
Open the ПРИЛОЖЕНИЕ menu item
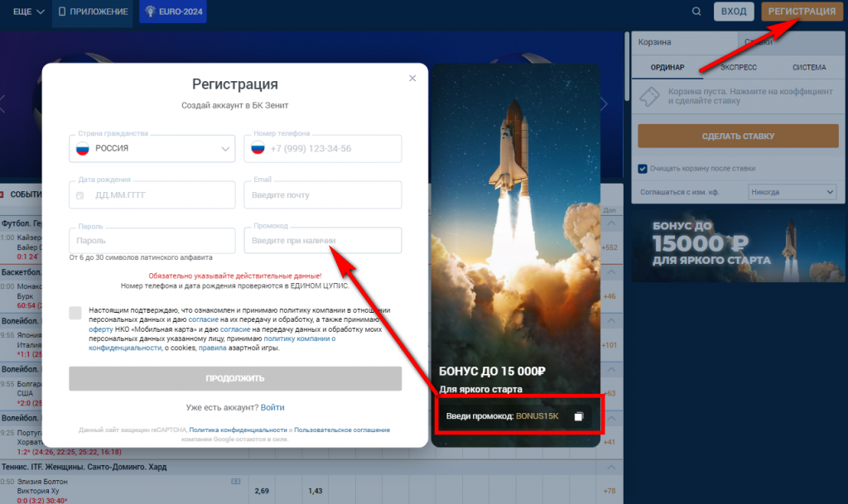(x=93, y=12)
